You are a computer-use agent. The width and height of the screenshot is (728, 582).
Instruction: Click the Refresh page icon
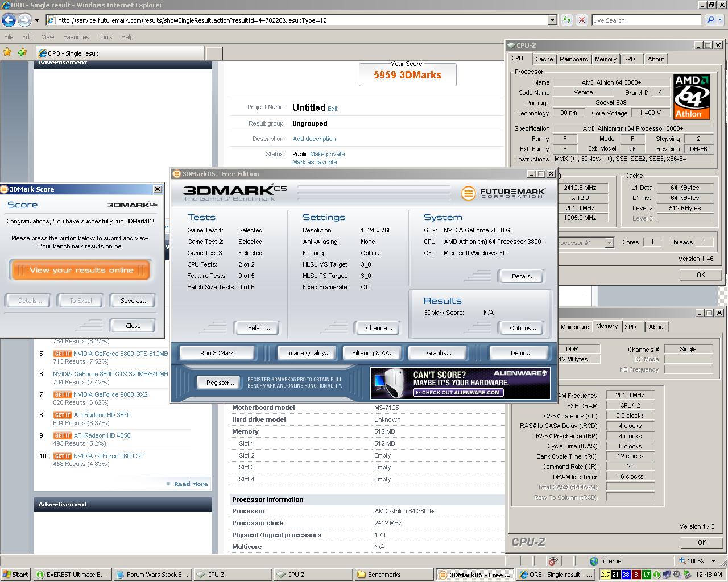567,20
